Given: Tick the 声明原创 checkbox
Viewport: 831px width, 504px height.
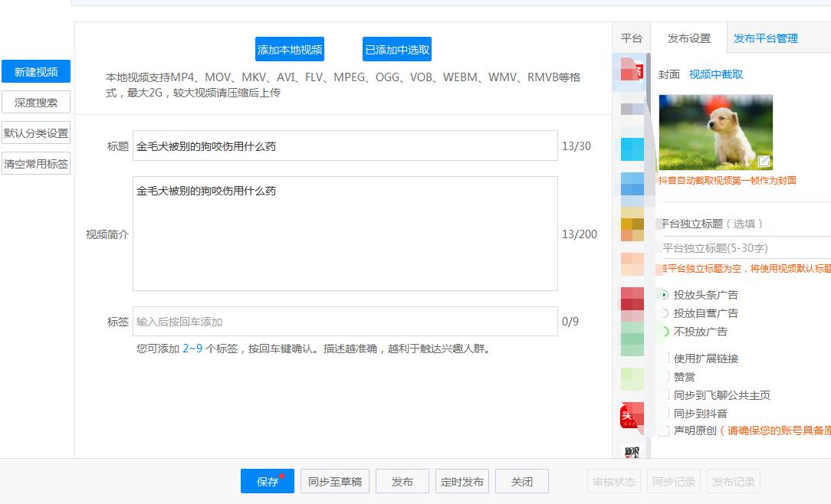Looking at the screenshot, I should pyautogui.click(x=664, y=431).
